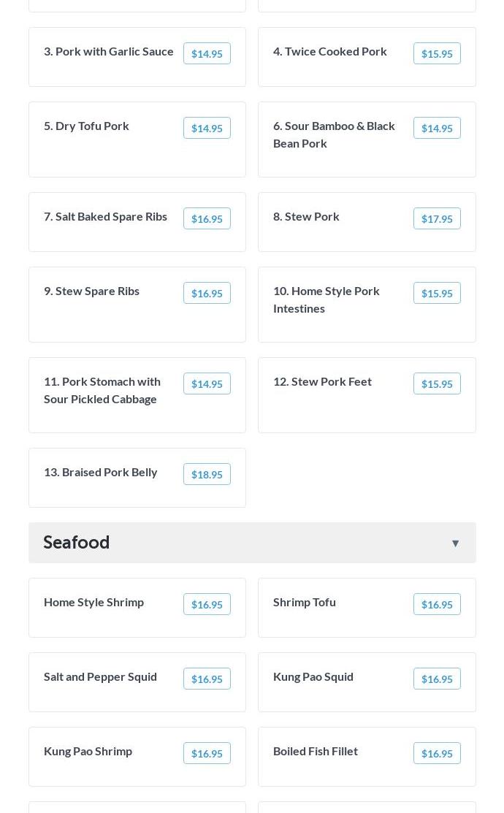Add Boiled Fish Fillet at $16.95
Screen dimensions: 504x813
click(x=437, y=753)
